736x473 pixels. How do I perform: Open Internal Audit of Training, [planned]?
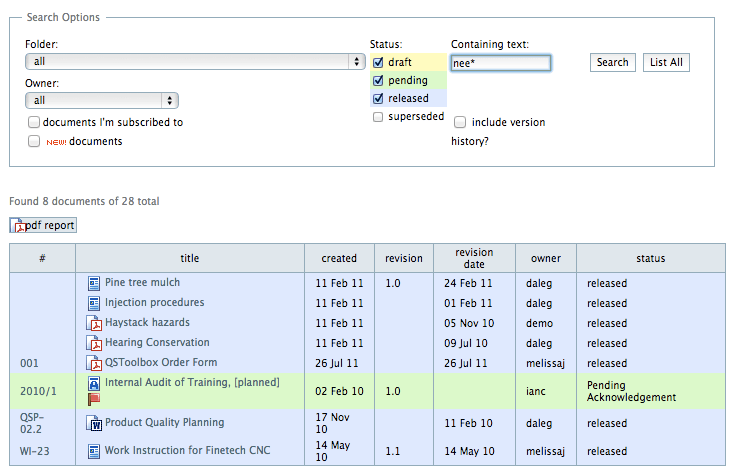[192, 382]
